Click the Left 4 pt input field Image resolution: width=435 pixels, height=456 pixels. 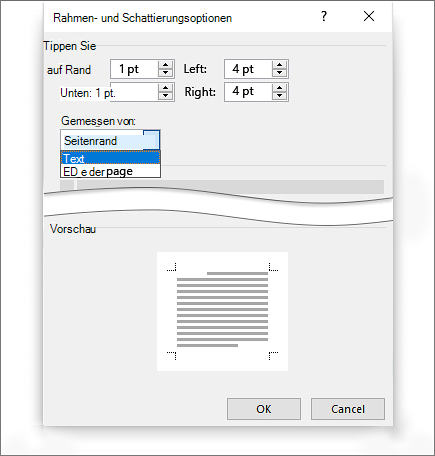point(248,69)
